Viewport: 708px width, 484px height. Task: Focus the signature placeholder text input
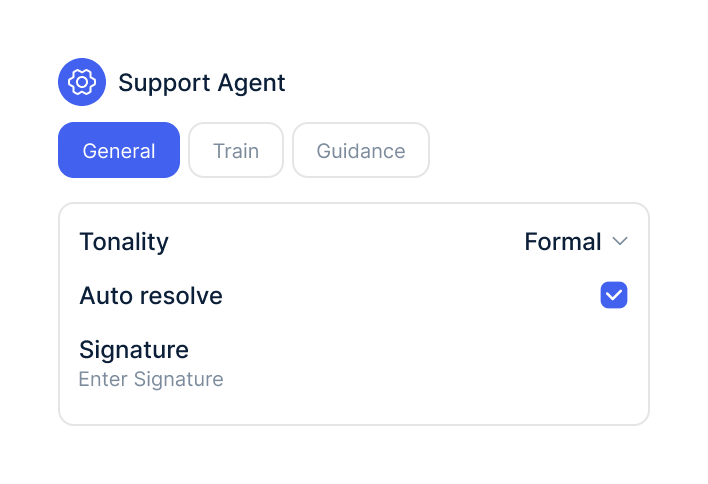point(151,379)
